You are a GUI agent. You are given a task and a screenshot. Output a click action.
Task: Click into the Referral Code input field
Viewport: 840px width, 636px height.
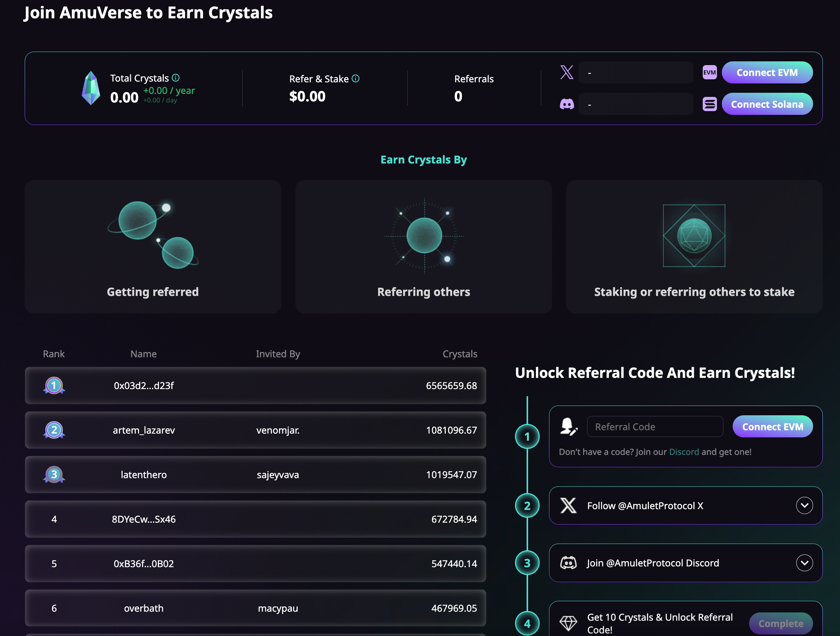click(x=654, y=426)
